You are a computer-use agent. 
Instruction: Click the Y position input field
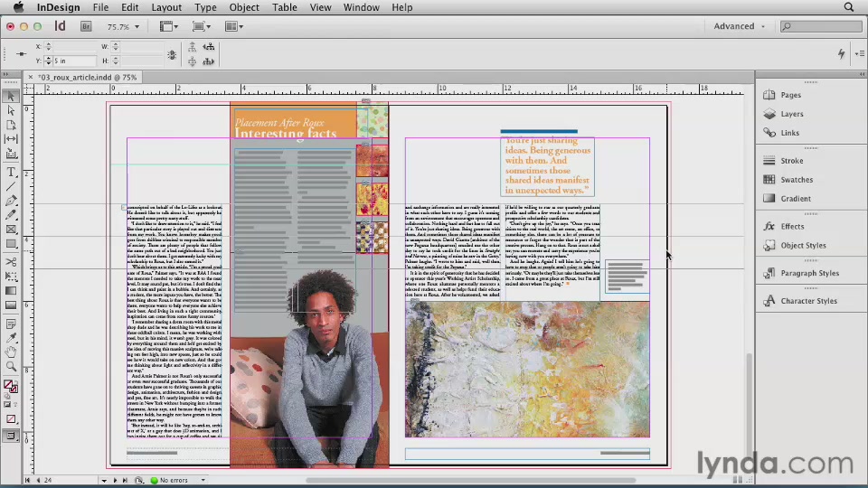point(74,61)
